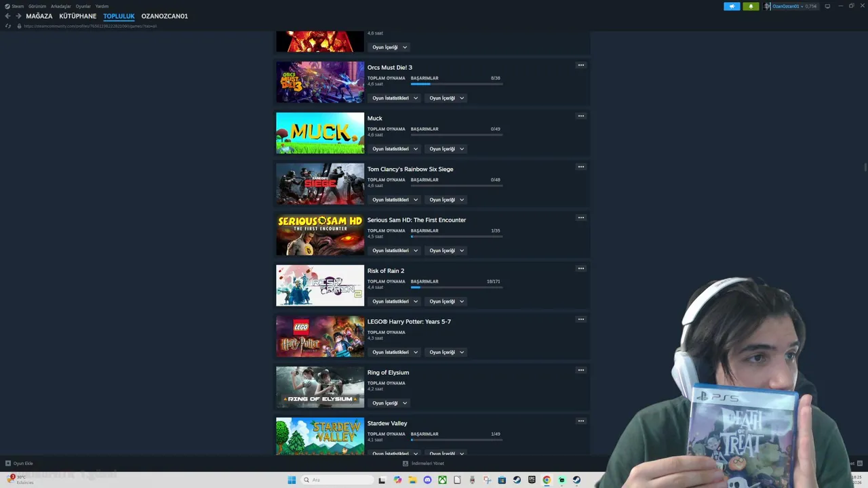This screenshot has height=488, width=868.
Task: Open more options for Muck
Action: (x=580, y=116)
